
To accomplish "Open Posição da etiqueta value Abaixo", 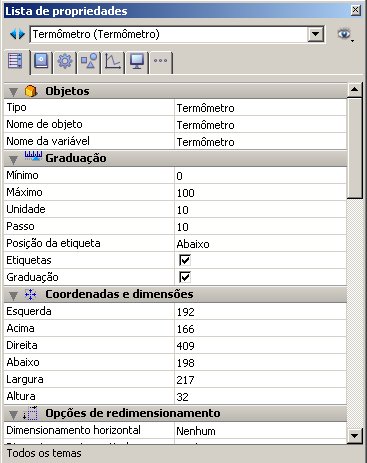I will tap(193, 244).
